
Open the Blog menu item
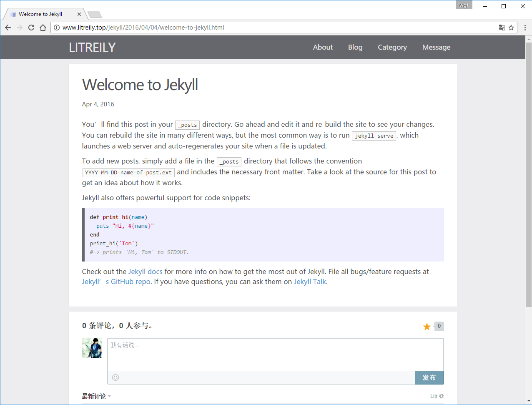tap(355, 47)
